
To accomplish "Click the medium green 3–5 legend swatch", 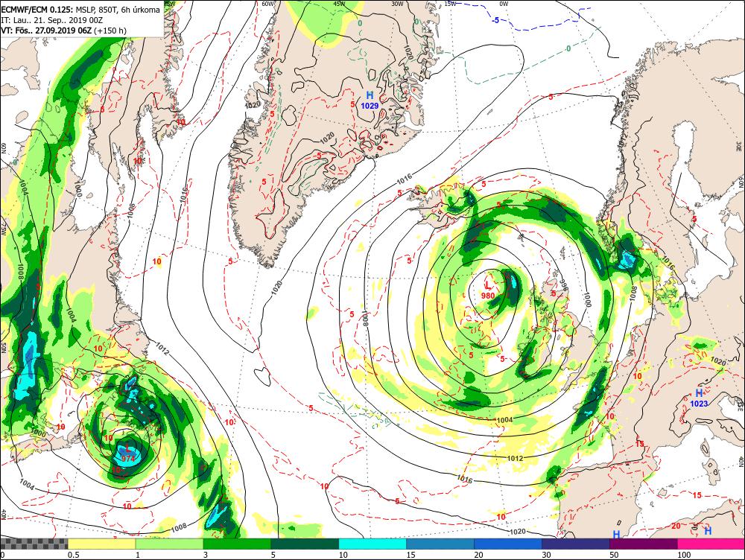I will [x=237, y=544].
